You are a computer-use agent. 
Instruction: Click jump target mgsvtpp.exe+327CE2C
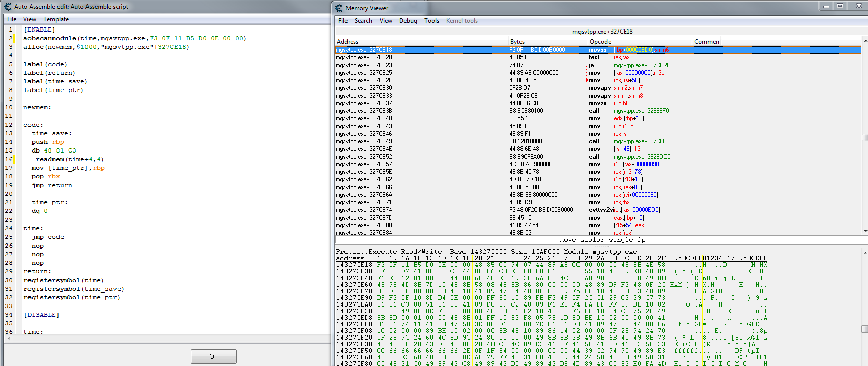(x=642, y=65)
